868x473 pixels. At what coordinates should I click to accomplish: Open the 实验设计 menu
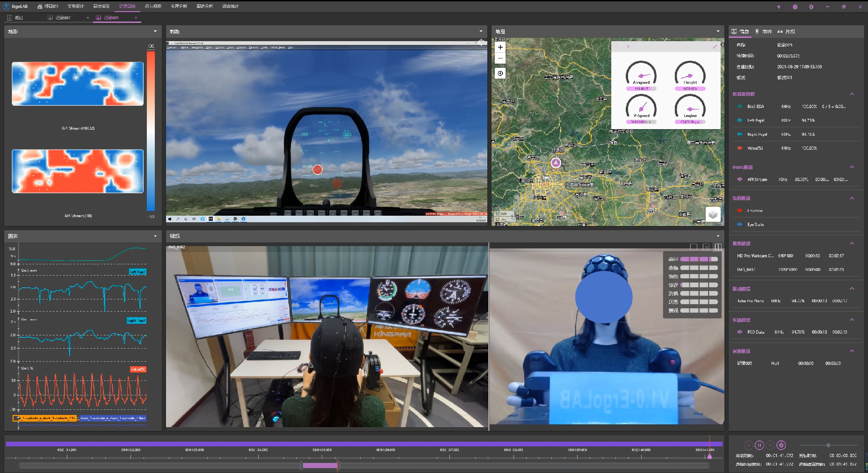(76, 6)
